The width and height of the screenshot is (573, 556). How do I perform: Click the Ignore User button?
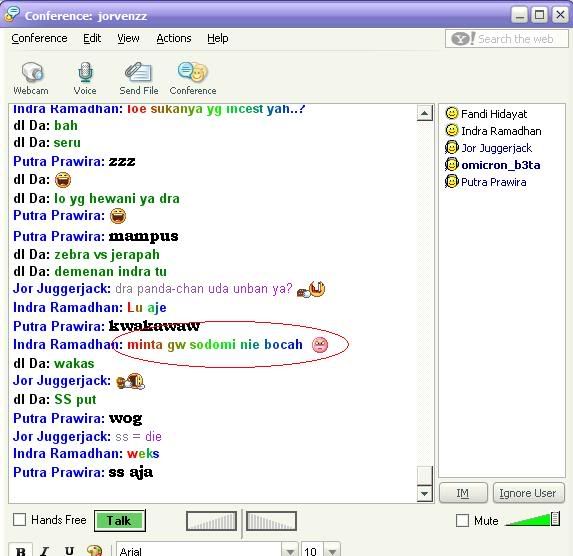tap(528, 493)
